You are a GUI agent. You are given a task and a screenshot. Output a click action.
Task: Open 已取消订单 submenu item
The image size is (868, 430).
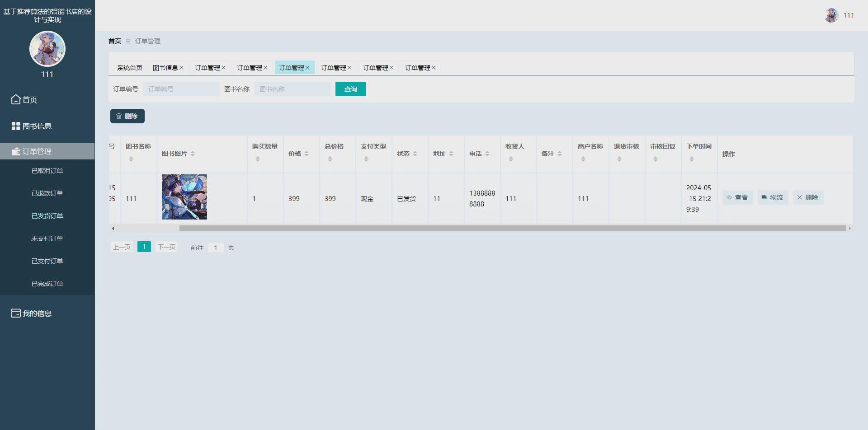click(x=47, y=171)
